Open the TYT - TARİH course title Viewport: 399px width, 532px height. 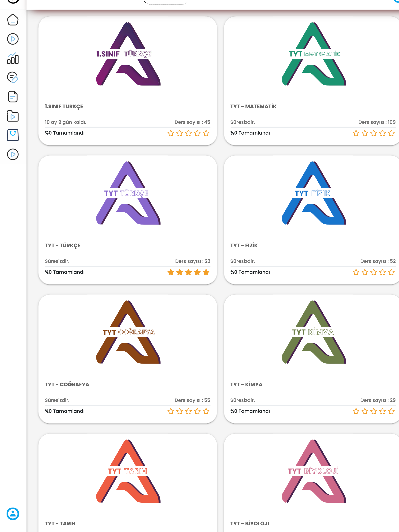pyautogui.click(x=60, y=524)
